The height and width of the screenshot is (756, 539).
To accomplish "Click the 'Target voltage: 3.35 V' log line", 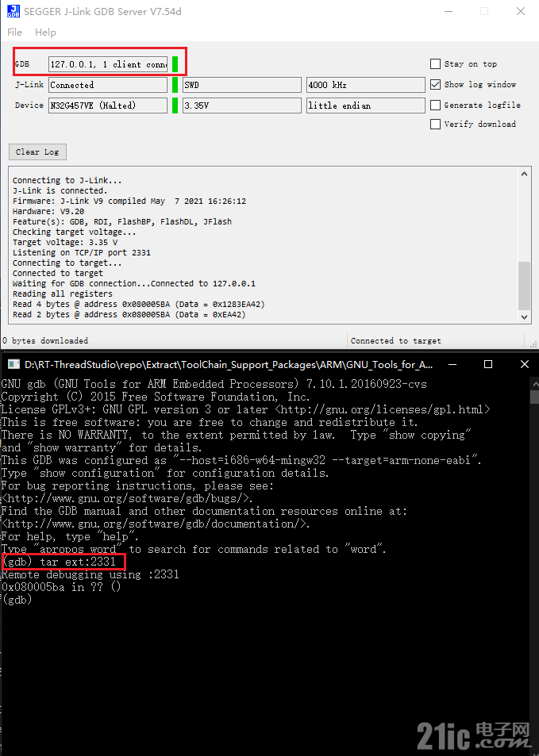I will tap(65, 242).
